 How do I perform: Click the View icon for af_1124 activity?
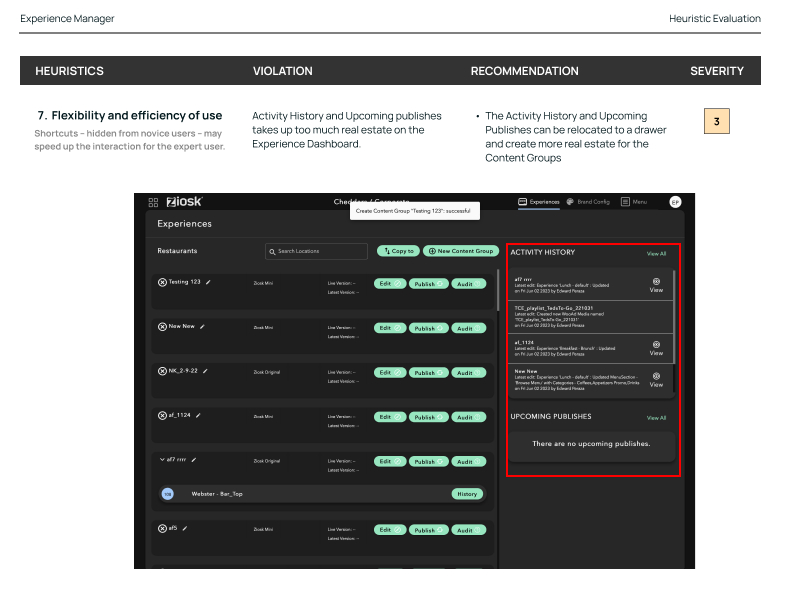656,348
